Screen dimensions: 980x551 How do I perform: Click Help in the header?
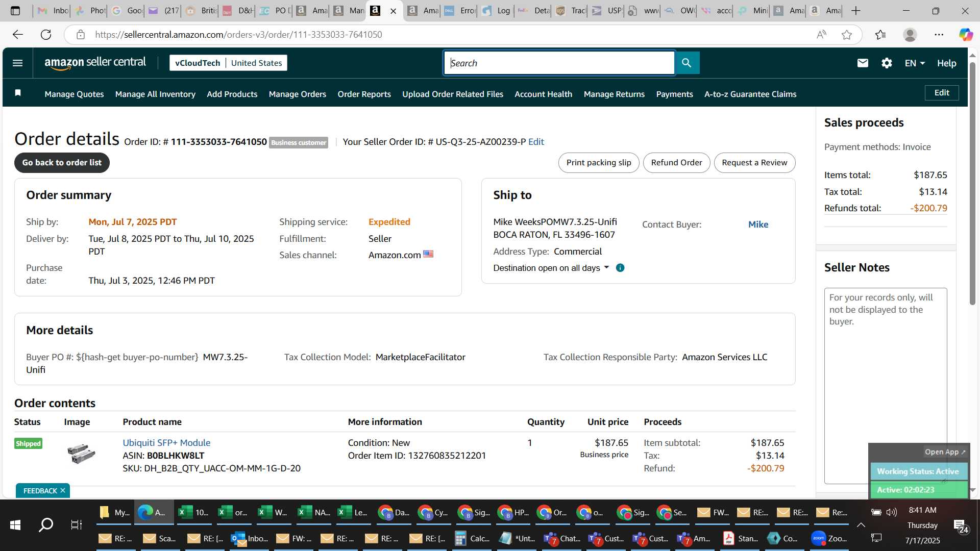946,63
